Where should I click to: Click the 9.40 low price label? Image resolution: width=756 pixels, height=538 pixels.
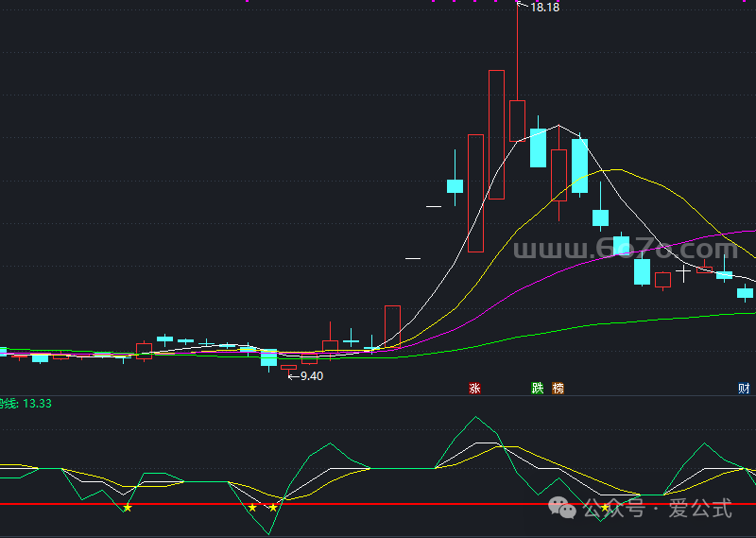click(x=309, y=376)
